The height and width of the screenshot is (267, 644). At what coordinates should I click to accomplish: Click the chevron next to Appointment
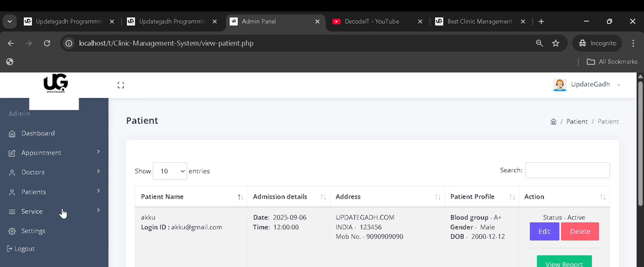tap(99, 152)
